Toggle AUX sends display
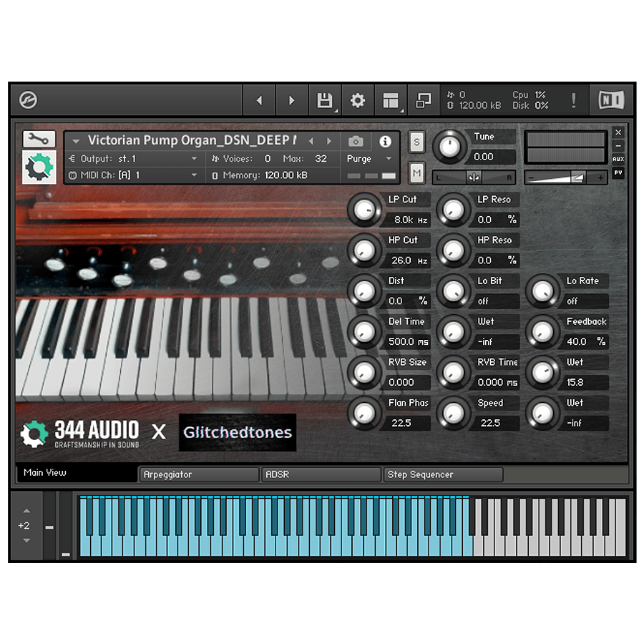The width and height of the screenshot is (644, 644). [618, 159]
